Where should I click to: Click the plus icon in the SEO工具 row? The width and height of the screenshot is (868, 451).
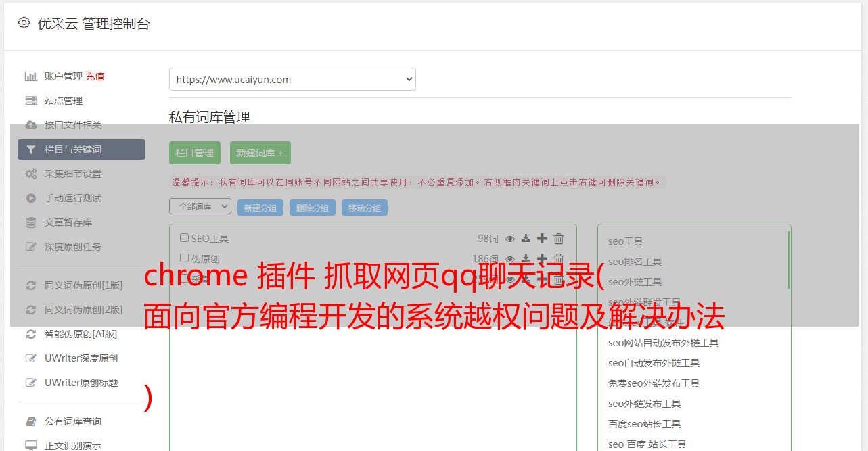coord(542,239)
